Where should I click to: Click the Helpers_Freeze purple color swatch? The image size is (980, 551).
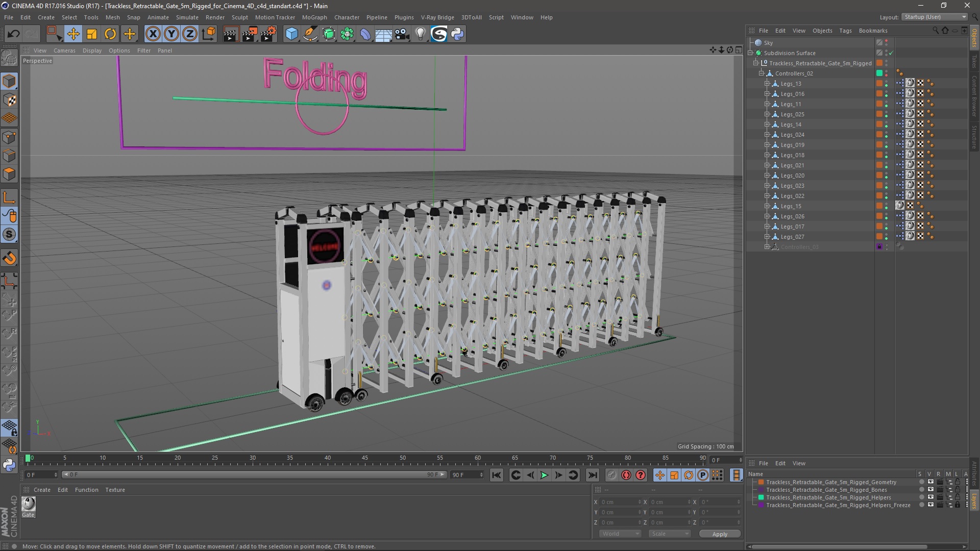761,505
